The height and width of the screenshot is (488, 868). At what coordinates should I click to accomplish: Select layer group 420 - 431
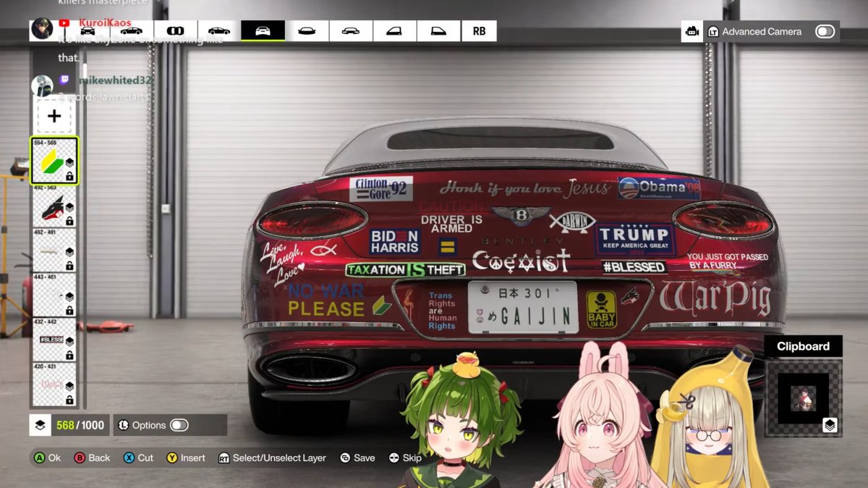pyautogui.click(x=54, y=384)
